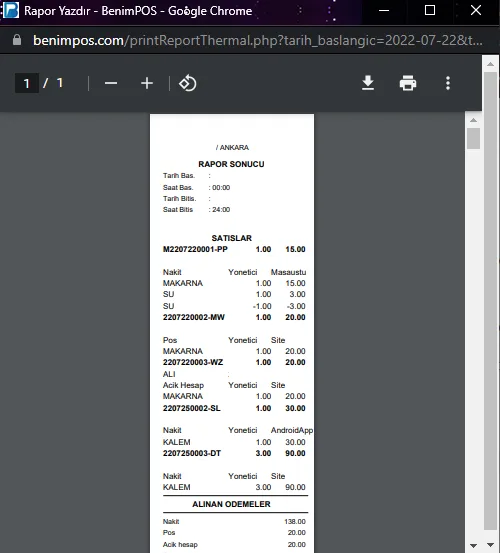Edit the page number field
The height and width of the screenshot is (553, 500).
click(x=27, y=83)
